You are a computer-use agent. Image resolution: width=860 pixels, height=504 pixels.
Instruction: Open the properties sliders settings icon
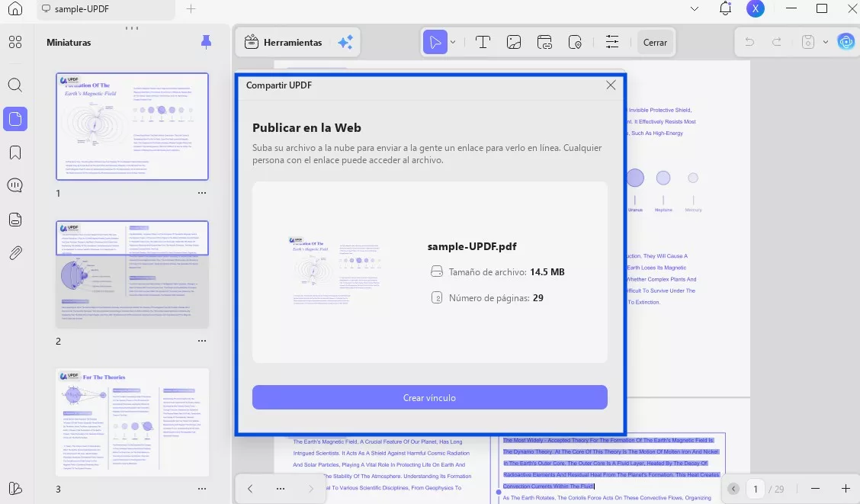pos(612,42)
